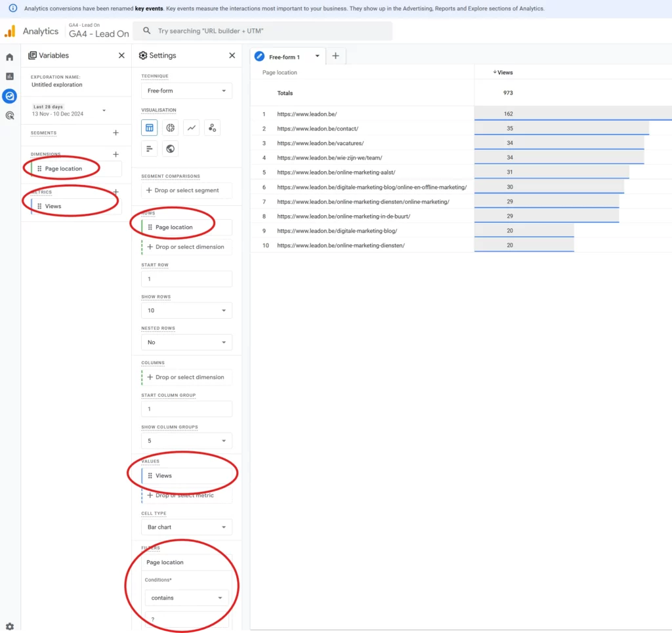Screen dimensions: 672x633
Task: Open the Show rows dropdown
Action: 186,310
